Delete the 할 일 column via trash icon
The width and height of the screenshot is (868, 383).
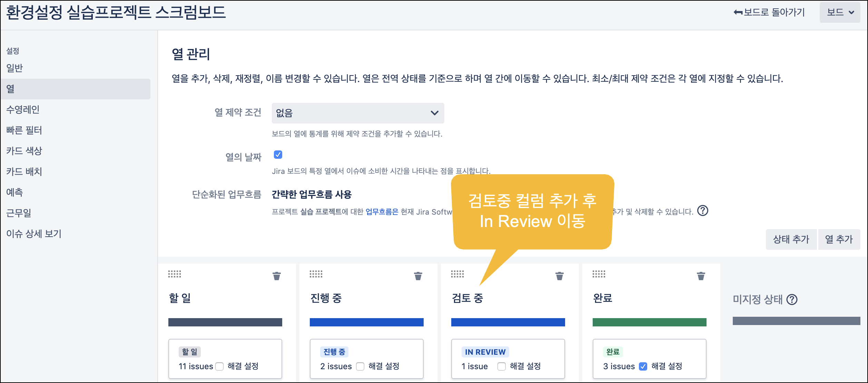coord(277,276)
